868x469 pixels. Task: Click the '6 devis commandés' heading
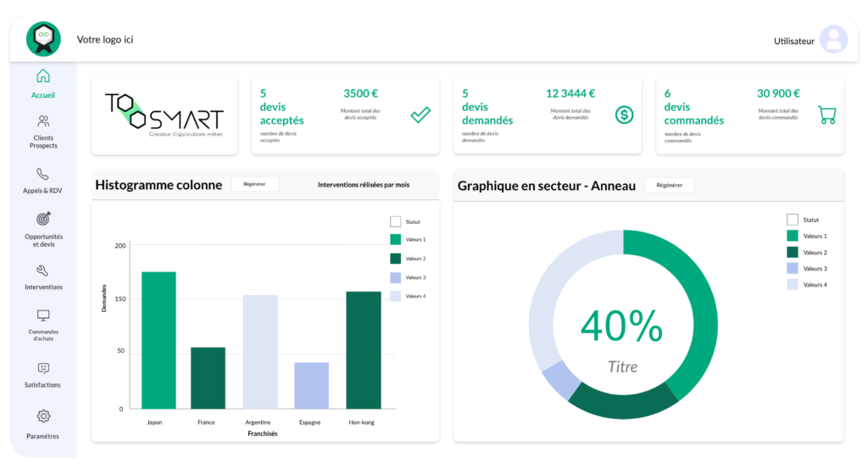click(x=693, y=107)
